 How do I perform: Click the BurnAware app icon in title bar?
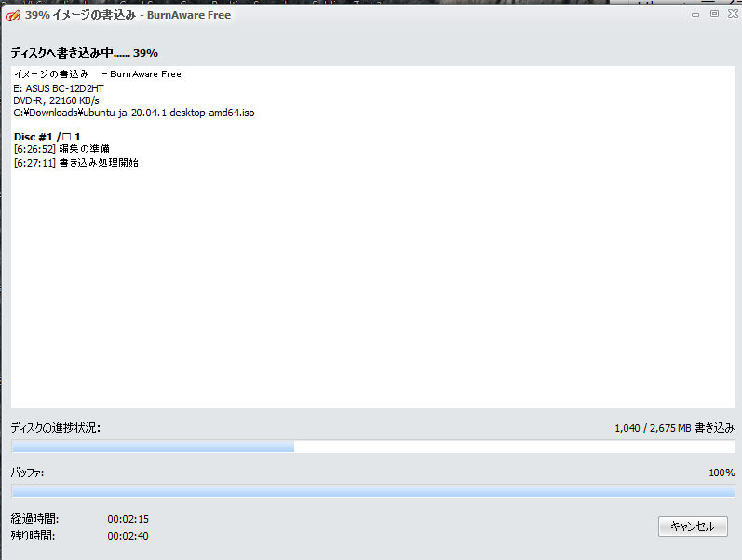point(13,16)
